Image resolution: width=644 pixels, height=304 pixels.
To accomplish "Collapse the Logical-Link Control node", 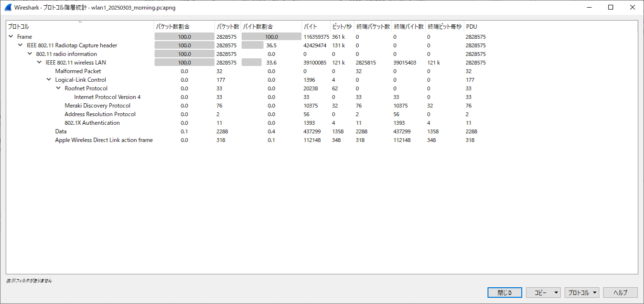I will point(49,80).
